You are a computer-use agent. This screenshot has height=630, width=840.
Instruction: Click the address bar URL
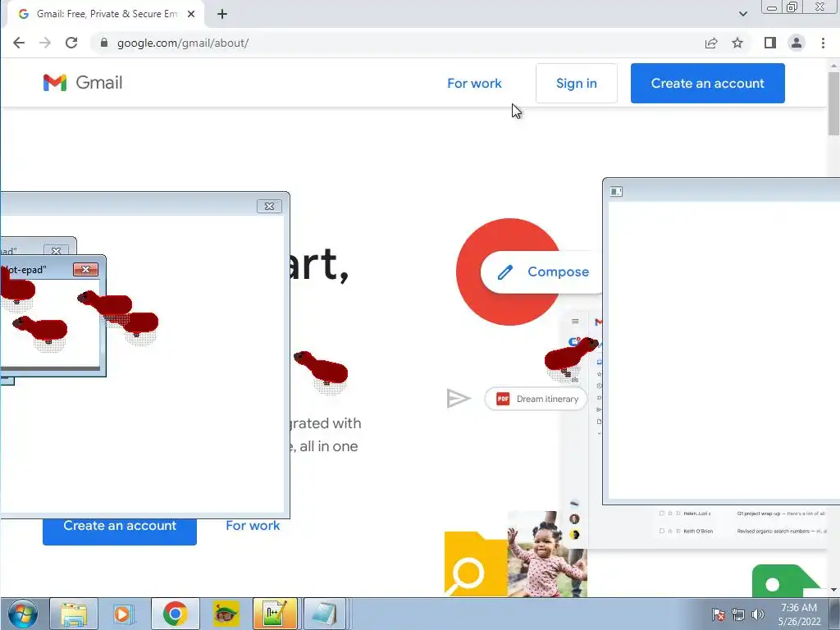pyautogui.click(x=183, y=43)
